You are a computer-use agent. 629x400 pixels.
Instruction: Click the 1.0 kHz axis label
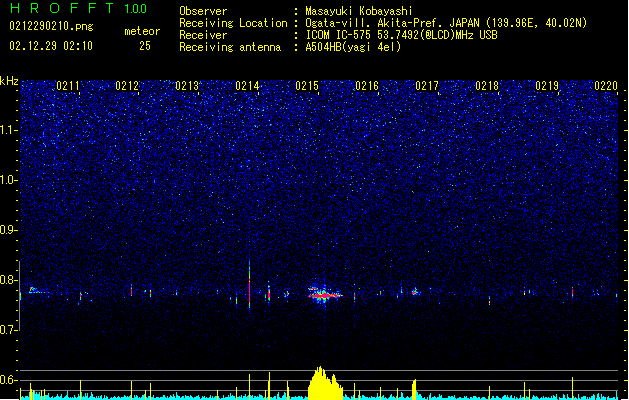(x=9, y=180)
